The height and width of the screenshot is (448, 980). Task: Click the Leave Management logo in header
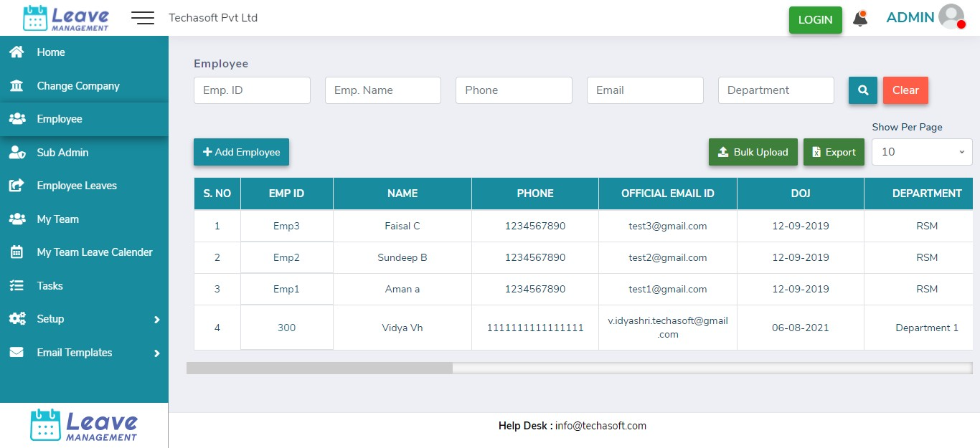(66, 18)
